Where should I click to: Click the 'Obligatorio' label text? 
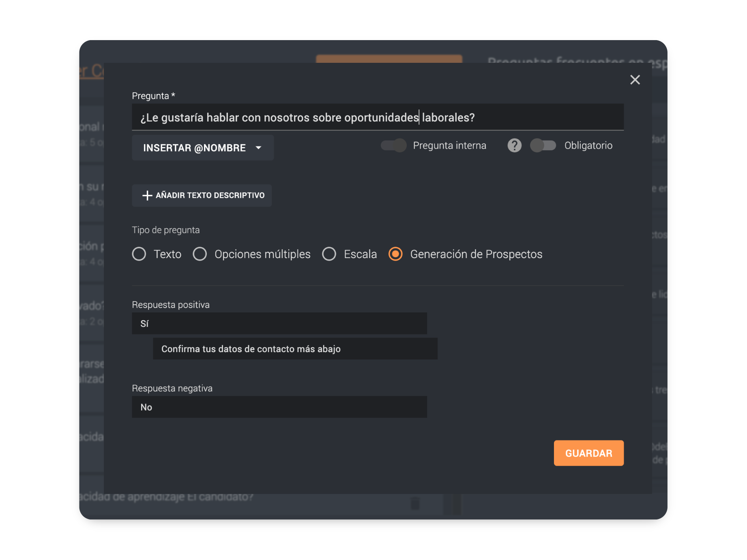[588, 145]
